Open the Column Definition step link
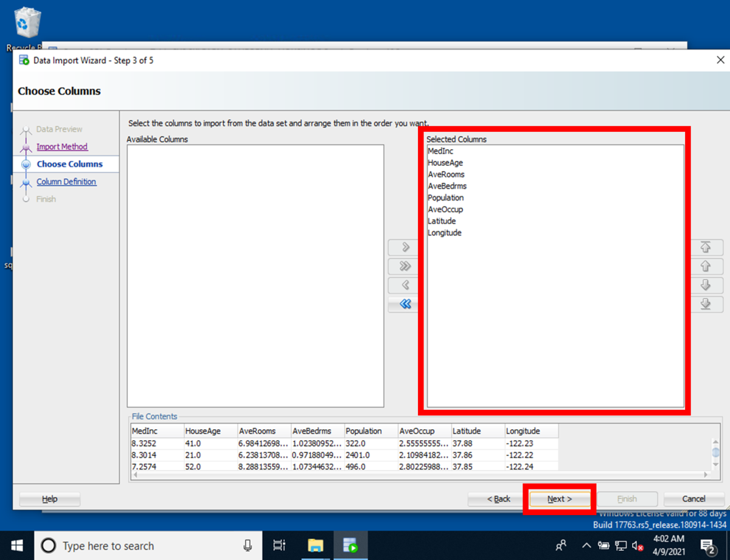Screen dimensions: 730x560 [66, 182]
